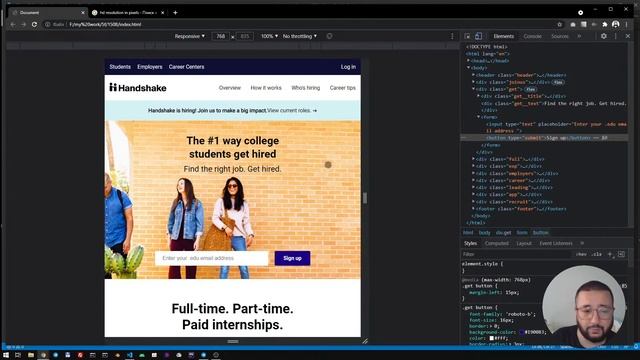Viewport: 640px width, 360px height.
Task: Open new tab with plus button
Action: tap(175, 13)
